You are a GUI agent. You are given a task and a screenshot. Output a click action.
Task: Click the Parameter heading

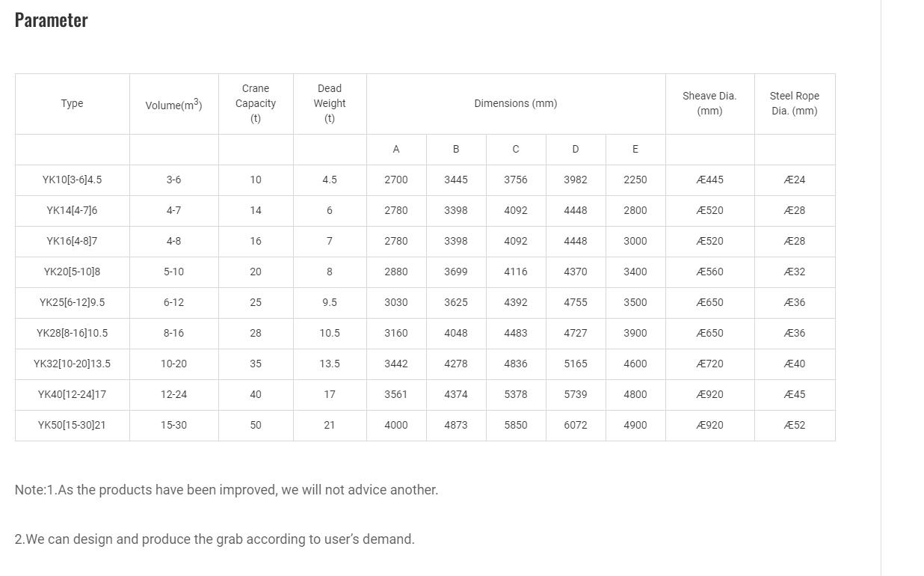(52, 20)
